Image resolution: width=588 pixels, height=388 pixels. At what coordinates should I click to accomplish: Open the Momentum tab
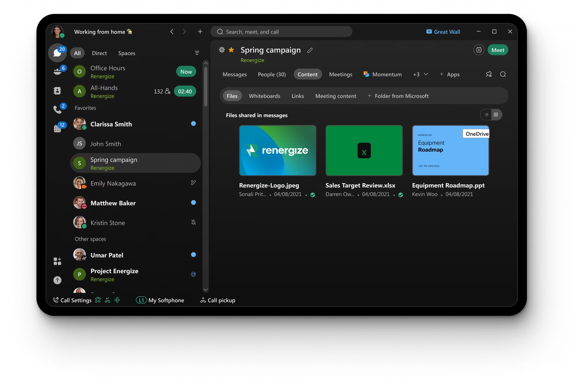click(x=383, y=74)
